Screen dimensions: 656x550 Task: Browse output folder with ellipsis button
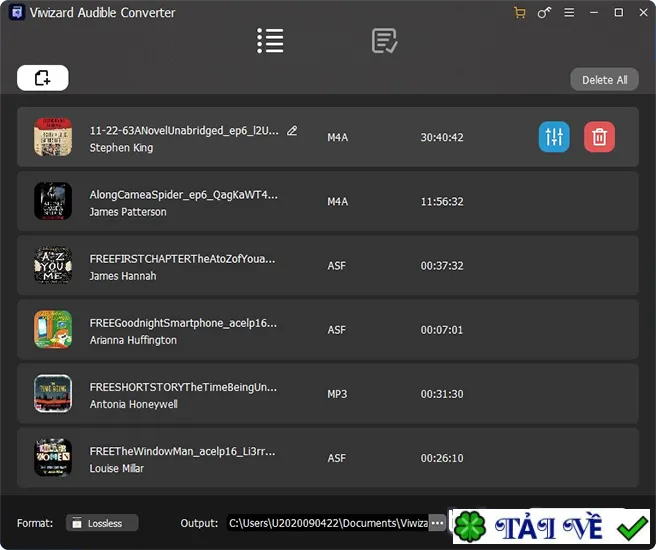(437, 523)
